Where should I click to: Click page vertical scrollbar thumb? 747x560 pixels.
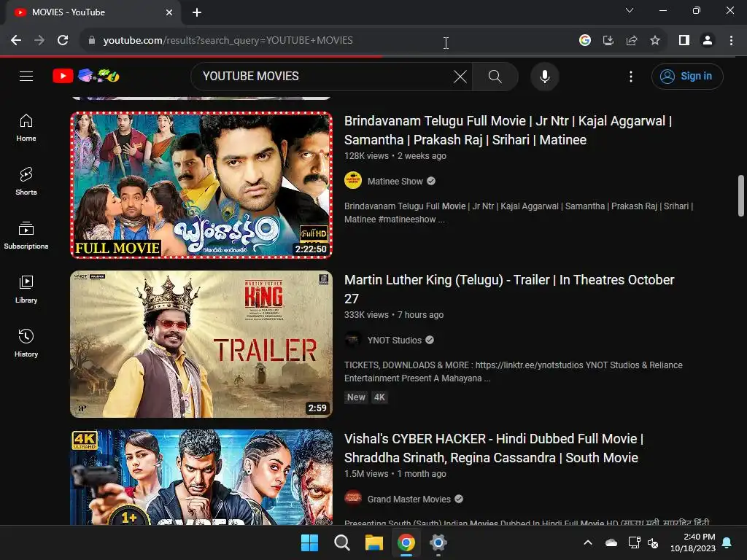pos(741,195)
